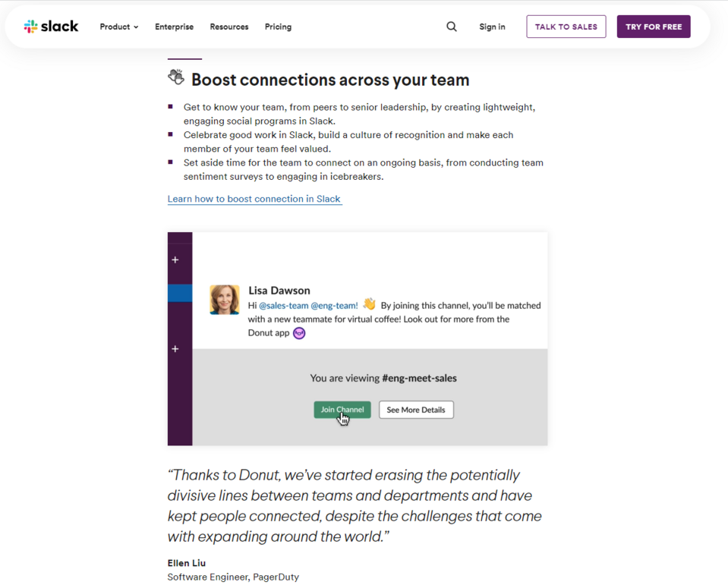This screenshot has height=585, width=728.
Task: Click the @eng-team! mention
Action: click(334, 306)
